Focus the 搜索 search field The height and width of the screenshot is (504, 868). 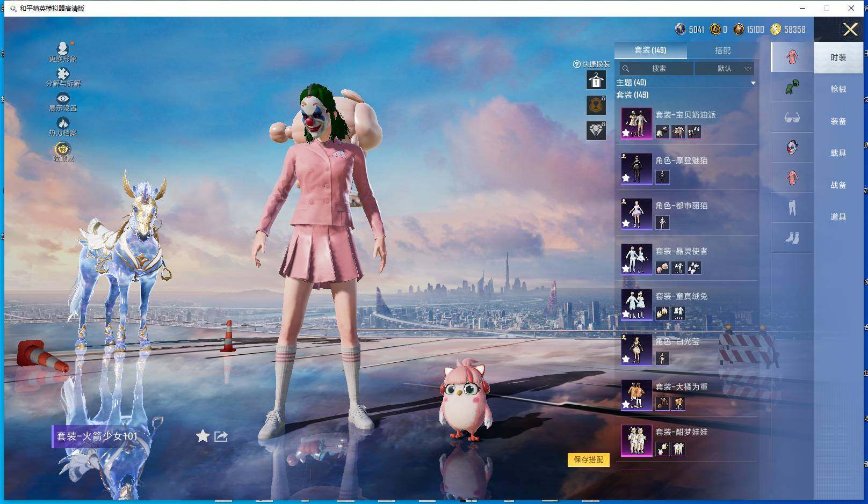(656, 68)
